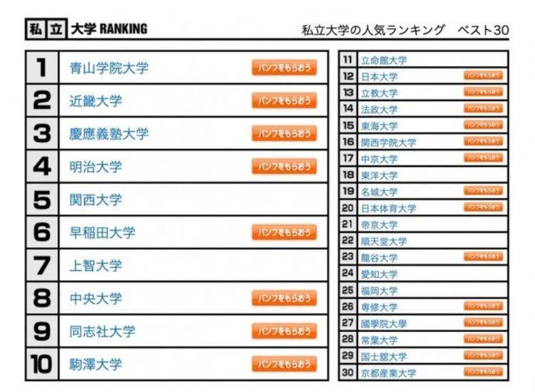Click the small pamphlet button for 日本大学
The image size is (535, 392).
483,76
